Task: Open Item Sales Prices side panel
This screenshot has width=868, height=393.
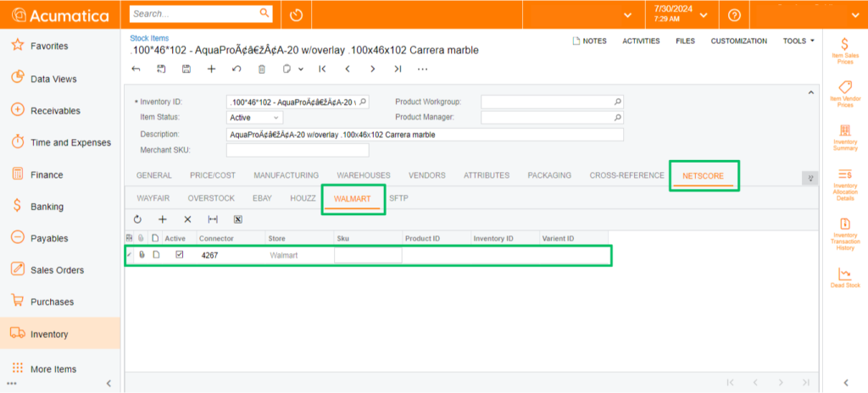Action: (x=844, y=50)
